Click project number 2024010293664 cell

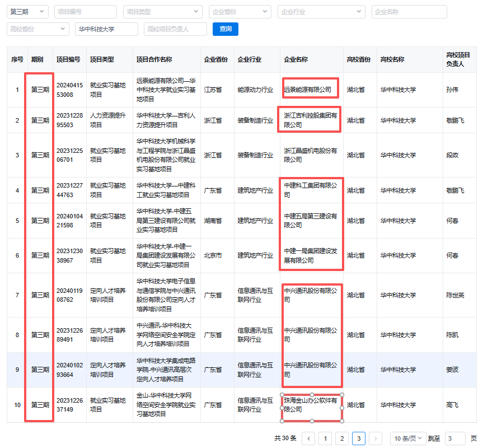pos(69,370)
